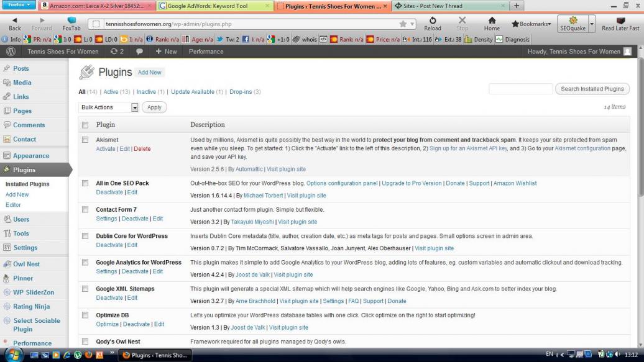The width and height of the screenshot is (644, 362).
Task: Open the Tools sidebar menu
Action: point(21,233)
